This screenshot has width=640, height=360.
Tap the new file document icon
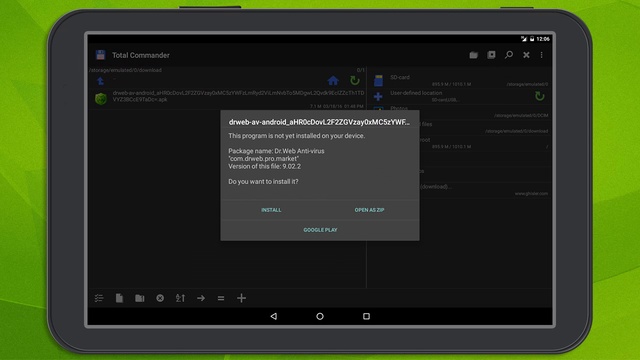tap(119, 298)
